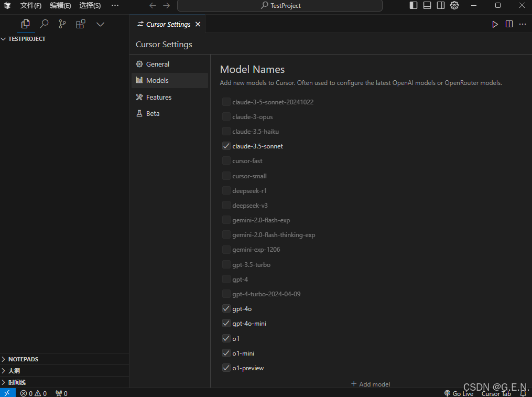Open the 选择(S) menu
The width and height of the screenshot is (532, 397).
tap(90, 5)
